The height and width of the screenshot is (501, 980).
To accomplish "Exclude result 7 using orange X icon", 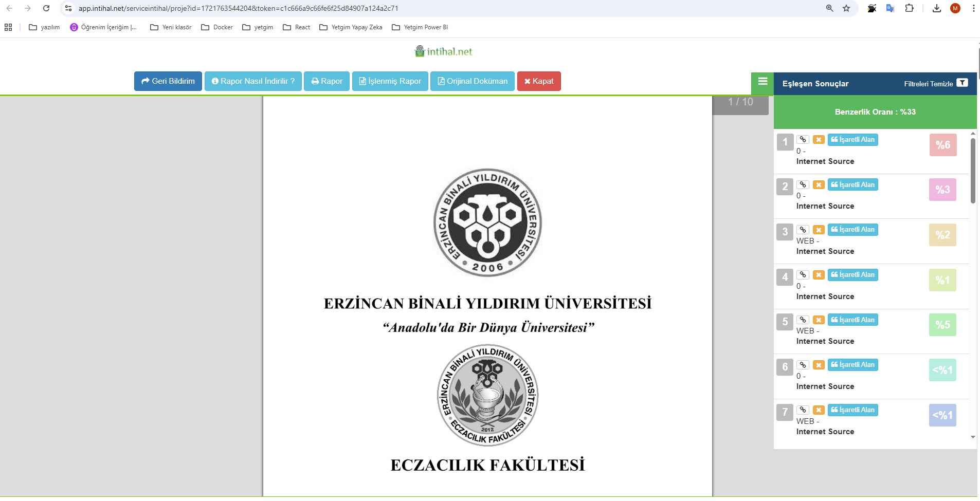I will pos(819,410).
